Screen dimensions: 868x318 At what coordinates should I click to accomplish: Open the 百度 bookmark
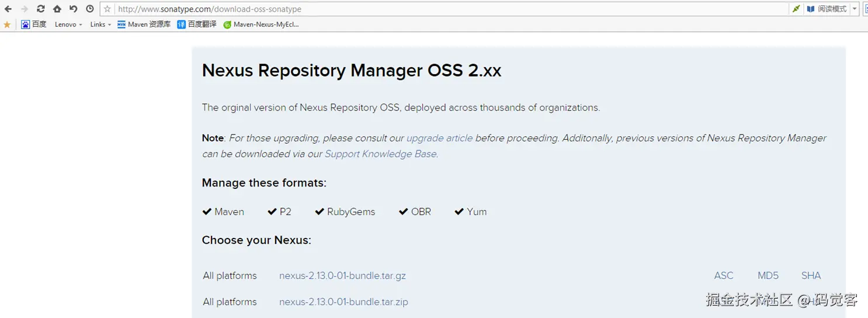click(x=34, y=25)
